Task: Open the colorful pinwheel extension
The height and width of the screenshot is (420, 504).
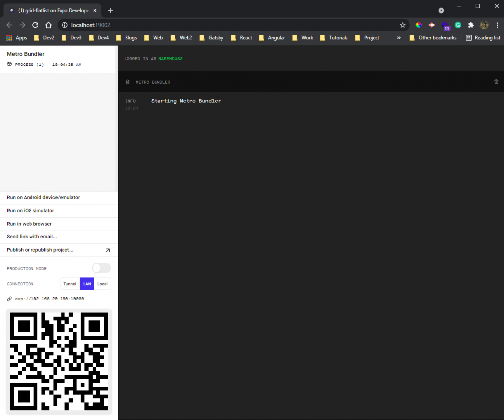Action: [x=418, y=25]
